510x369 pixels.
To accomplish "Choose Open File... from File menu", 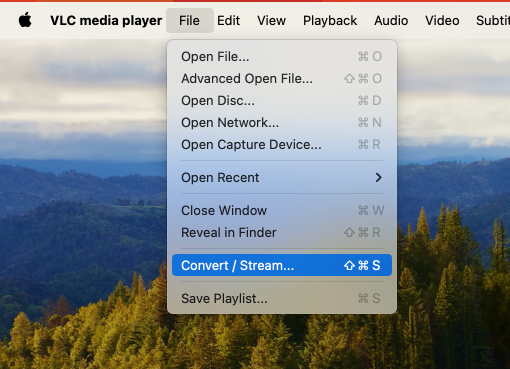I will [x=282, y=57].
